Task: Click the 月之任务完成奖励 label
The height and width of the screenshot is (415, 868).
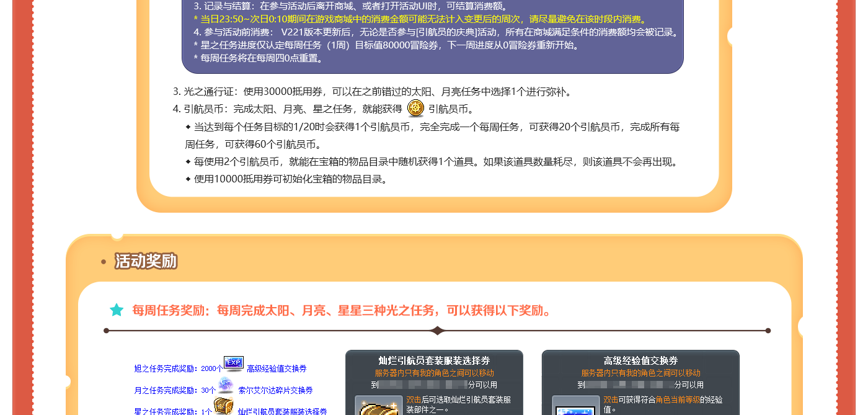Action: [x=167, y=390]
